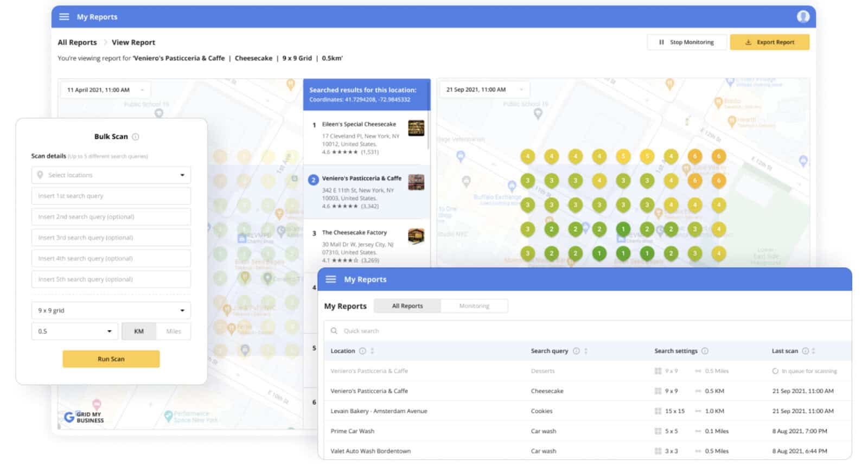Open Prime Car Wash report row

[588, 431]
